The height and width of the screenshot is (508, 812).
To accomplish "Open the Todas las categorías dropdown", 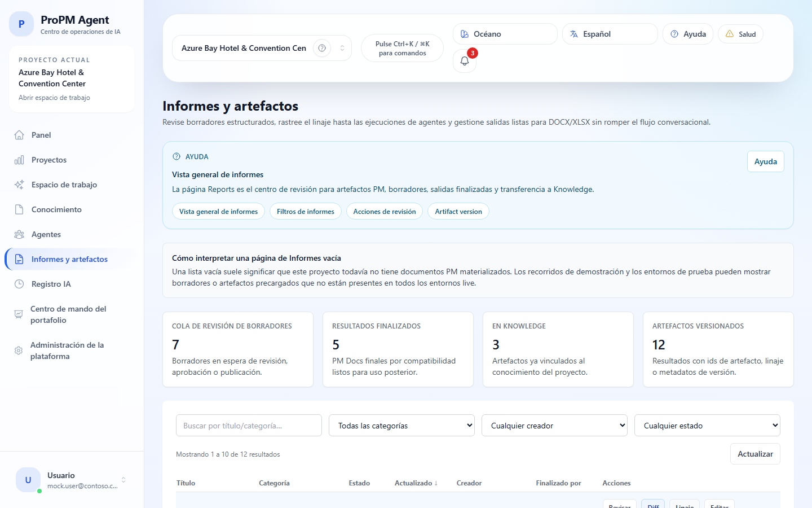I will tap(401, 426).
